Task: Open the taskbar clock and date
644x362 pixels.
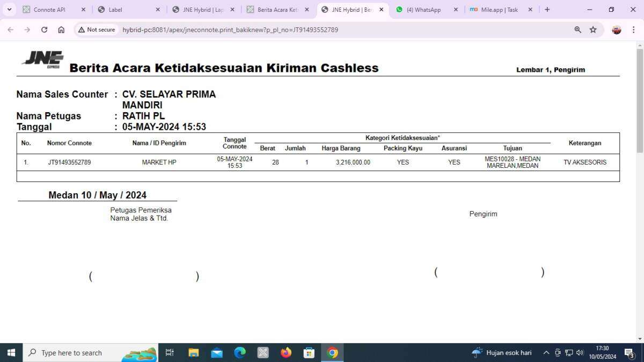Action: 603,352
